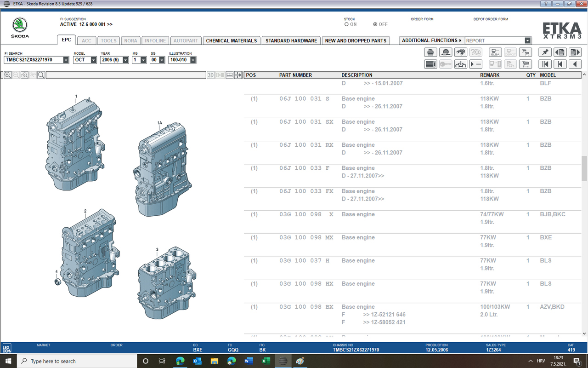Open the notification center icon
The image size is (588, 368).
[576, 361]
